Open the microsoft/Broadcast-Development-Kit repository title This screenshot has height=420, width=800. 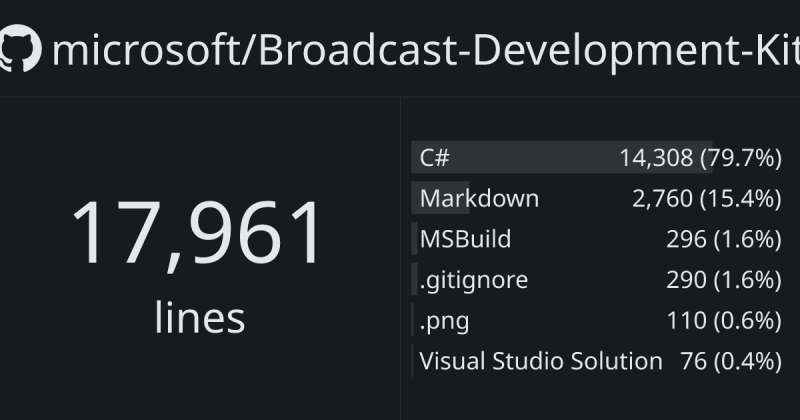[426, 51]
